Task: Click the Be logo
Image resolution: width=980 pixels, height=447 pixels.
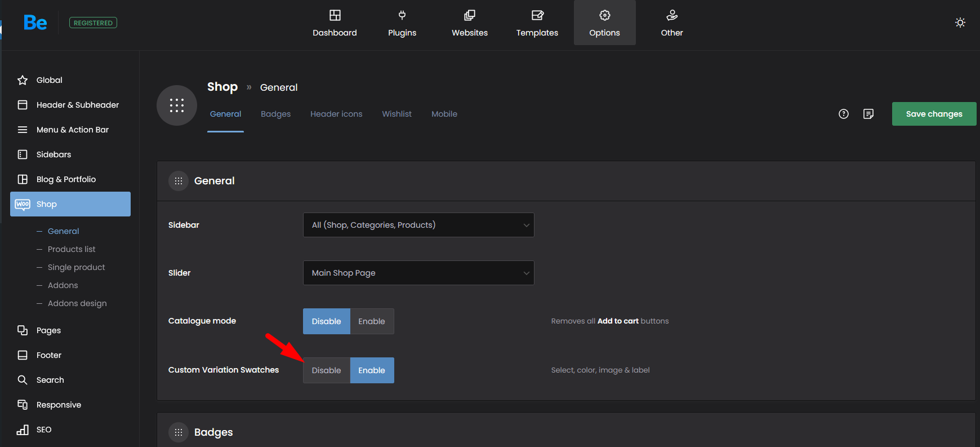Action: pyautogui.click(x=35, y=23)
